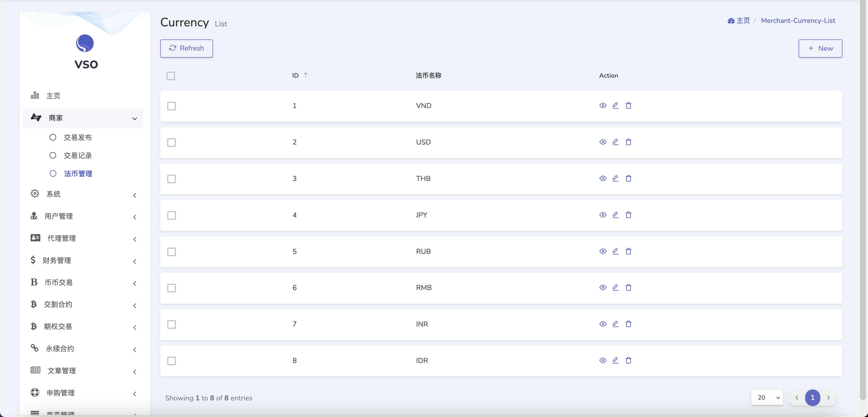Select the checkbox for RMB row
Screen dimensions: 868x417
(172, 287)
